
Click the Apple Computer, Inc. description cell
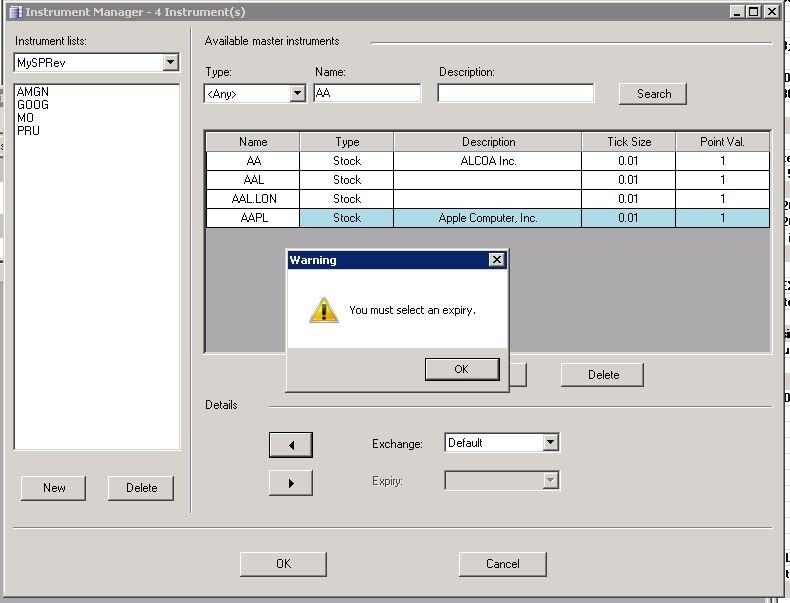[488, 218]
